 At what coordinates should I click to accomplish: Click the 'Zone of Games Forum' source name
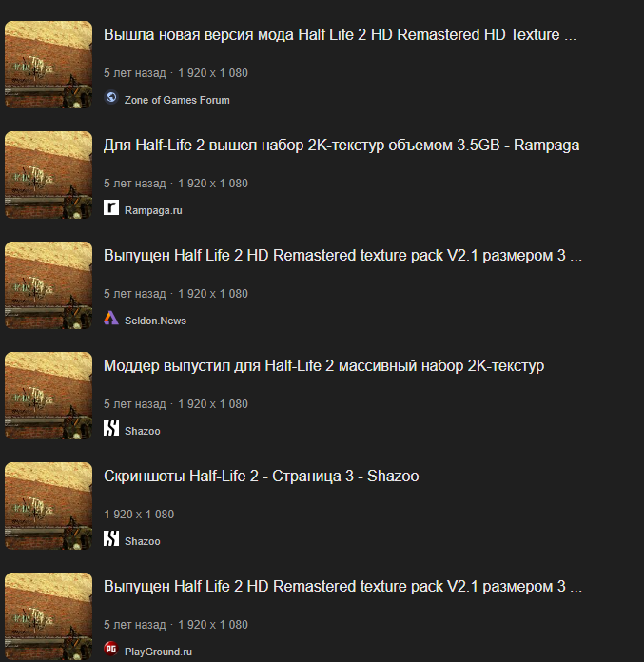click(177, 100)
